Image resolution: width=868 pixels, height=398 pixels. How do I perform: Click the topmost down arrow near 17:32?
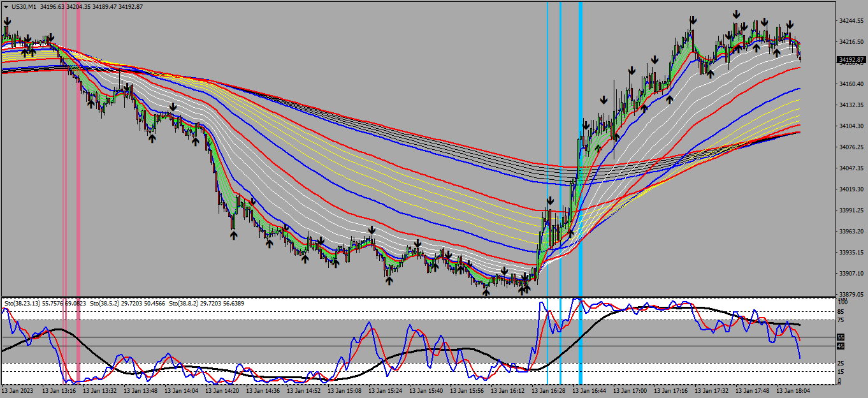pos(736,14)
